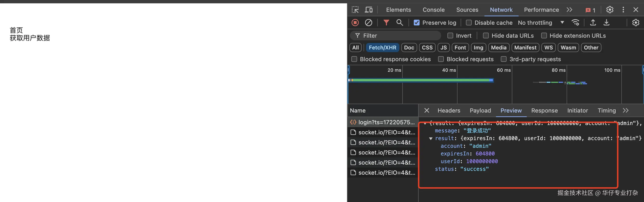Check the Invert filter checkbox

(x=450, y=36)
